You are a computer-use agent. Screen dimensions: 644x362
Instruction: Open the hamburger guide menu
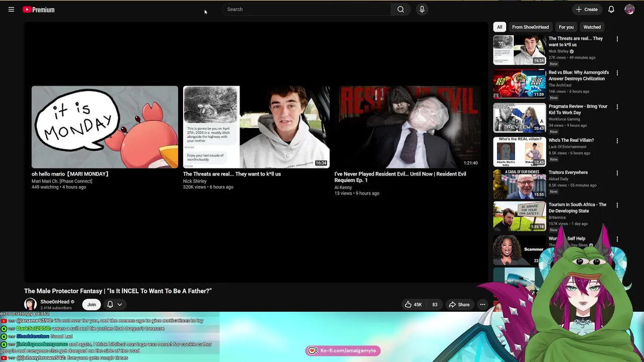click(11, 10)
